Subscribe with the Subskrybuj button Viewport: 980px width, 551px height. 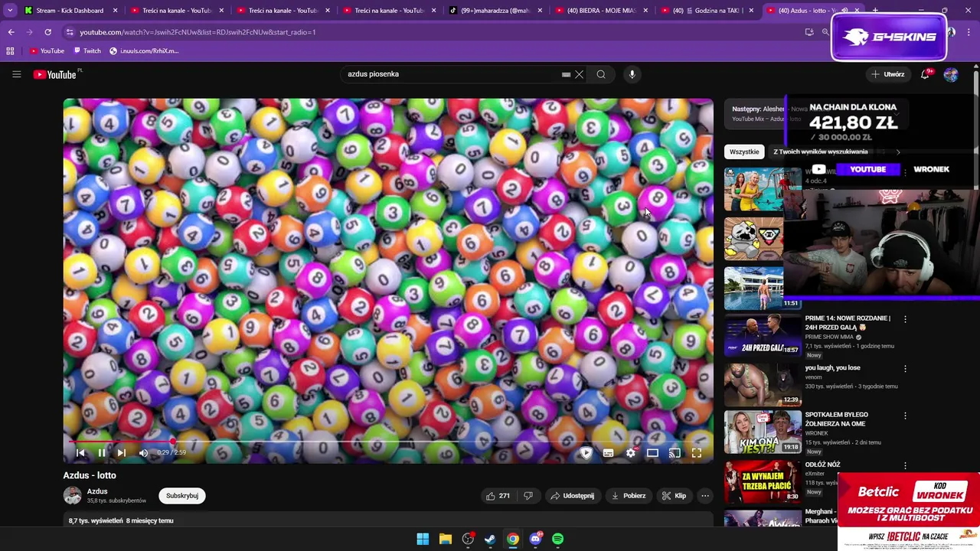tap(182, 496)
